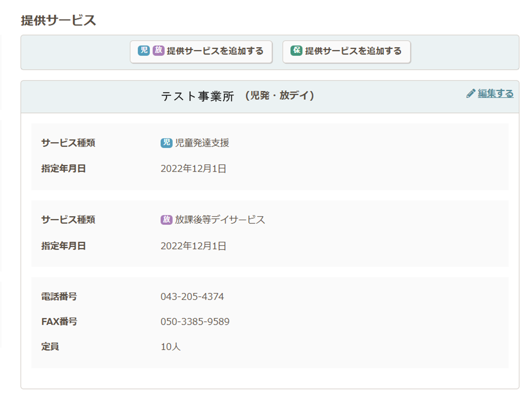
Task: Click the purple 放 badge in the add-service button
Action: pyautogui.click(x=158, y=50)
